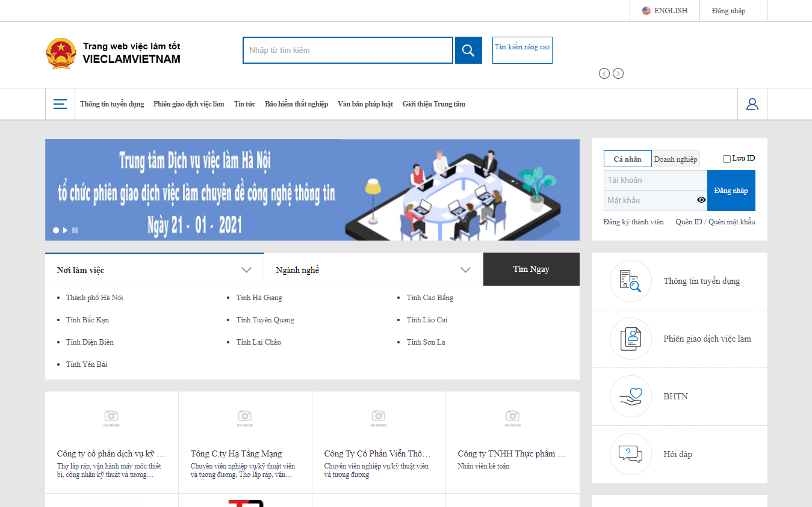The width and height of the screenshot is (812, 507).
Task: Switch to the Doanh nghiệp login tab
Action: [x=676, y=159]
